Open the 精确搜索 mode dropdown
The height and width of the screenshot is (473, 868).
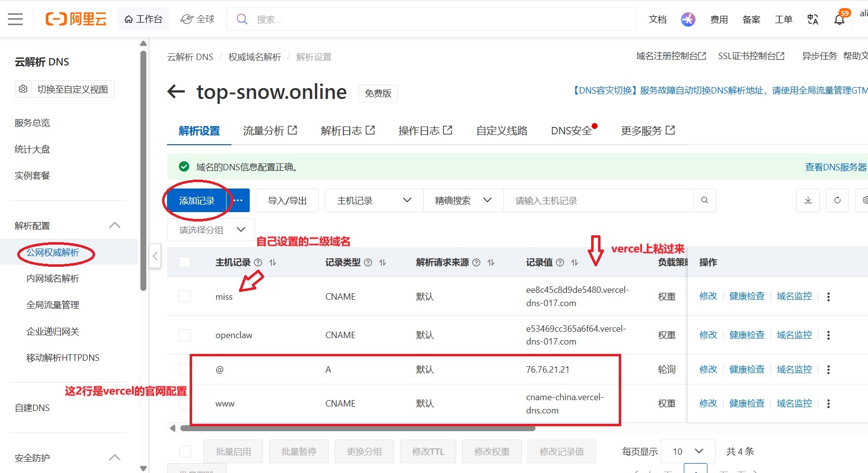[x=463, y=200]
